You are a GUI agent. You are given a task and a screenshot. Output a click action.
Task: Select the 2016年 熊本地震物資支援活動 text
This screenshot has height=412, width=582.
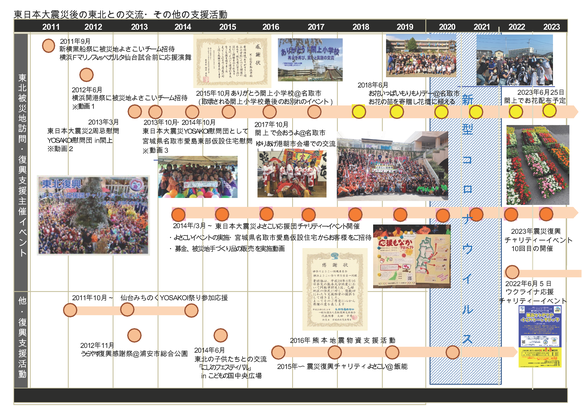pyautogui.click(x=343, y=340)
